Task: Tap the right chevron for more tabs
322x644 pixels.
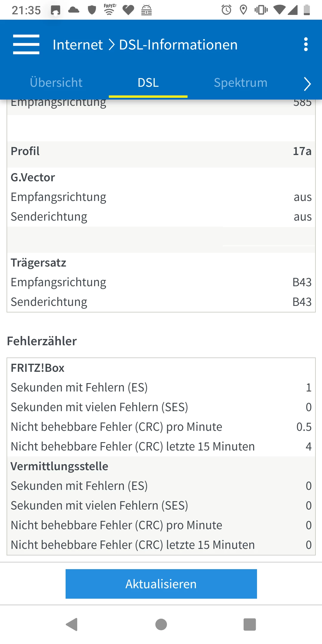Action: 307,83
